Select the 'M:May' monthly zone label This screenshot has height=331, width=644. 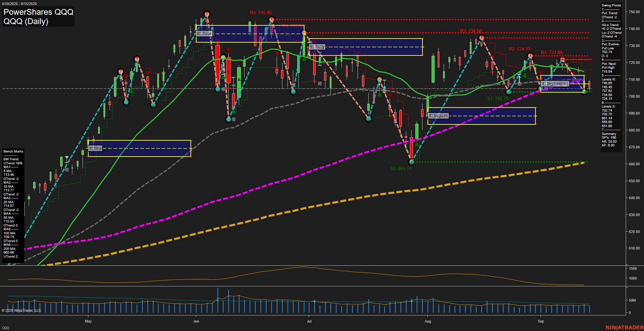pyautogui.click(x=95, y=148)
